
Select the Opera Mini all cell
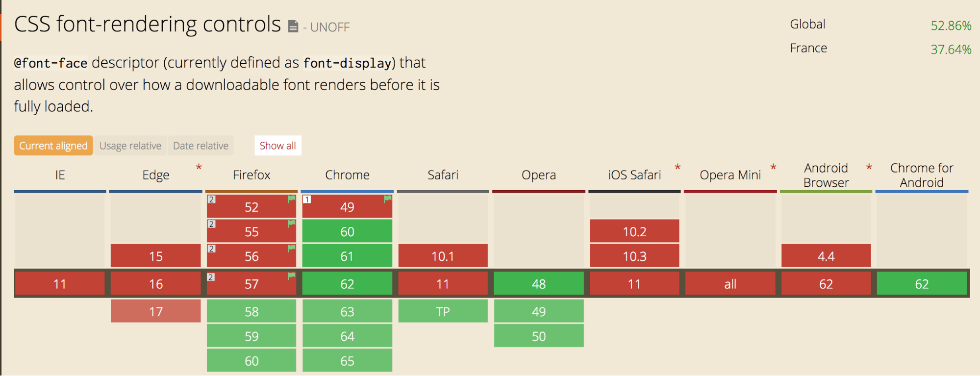click(x=730, y=283)
